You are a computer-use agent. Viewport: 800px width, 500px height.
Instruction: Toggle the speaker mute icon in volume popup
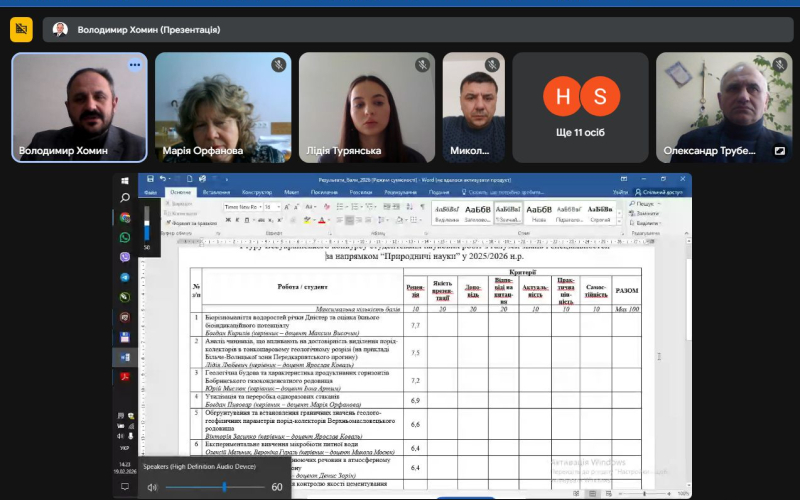153,487
